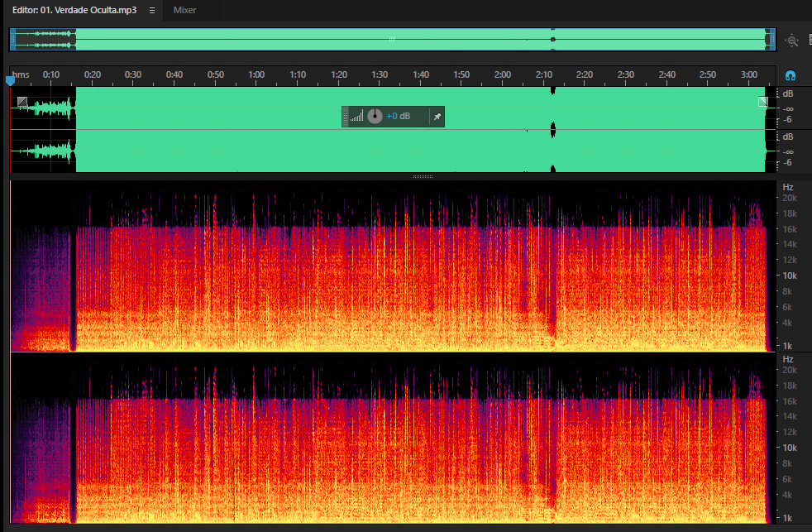The image size is (812, 532).
Task: Click 1:40 on the time ruler
Action: 421,74
